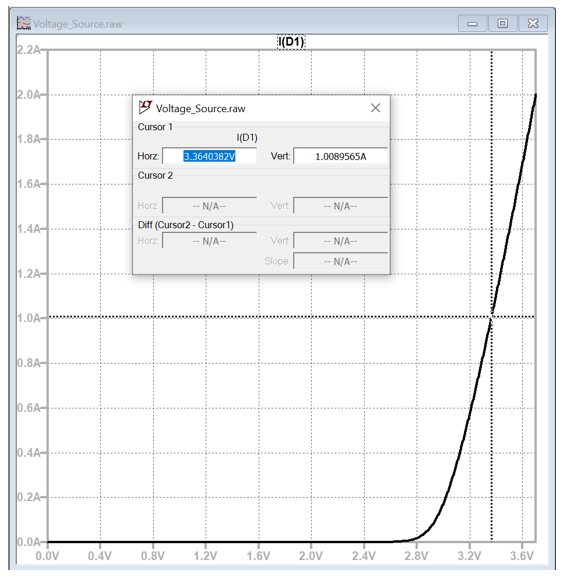The image size is (563, 576).
Task: Click the 1.0A vertical axis label
Action: coord(29,318)
